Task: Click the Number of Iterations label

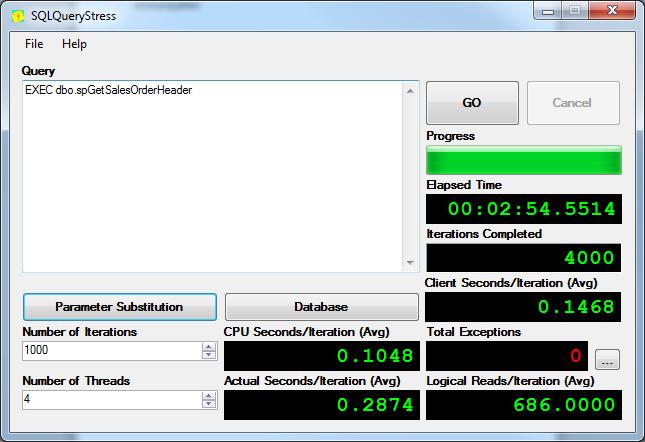Action: pos(80,332)
